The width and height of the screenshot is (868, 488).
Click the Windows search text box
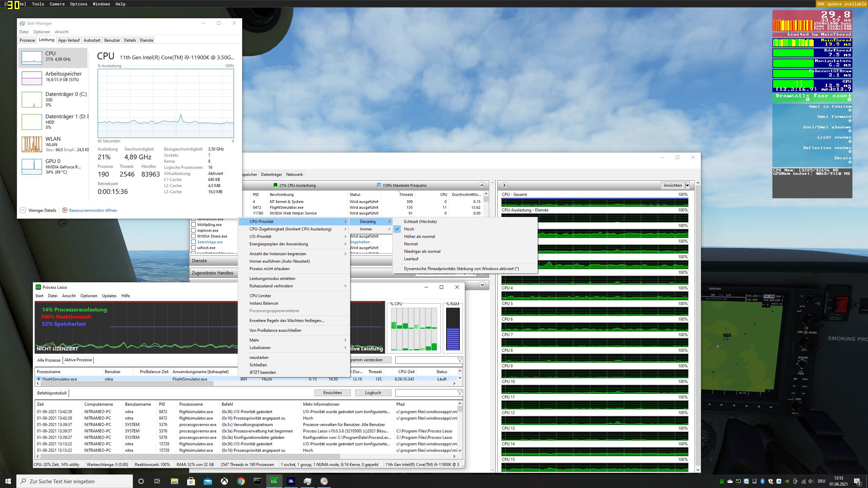pyautogui.click(x=75, y=481)
